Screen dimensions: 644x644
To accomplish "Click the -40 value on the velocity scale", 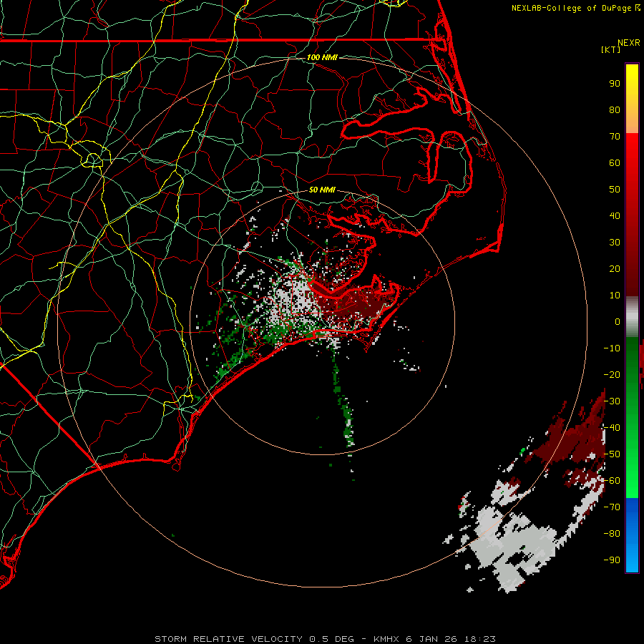I will (612, 428).
